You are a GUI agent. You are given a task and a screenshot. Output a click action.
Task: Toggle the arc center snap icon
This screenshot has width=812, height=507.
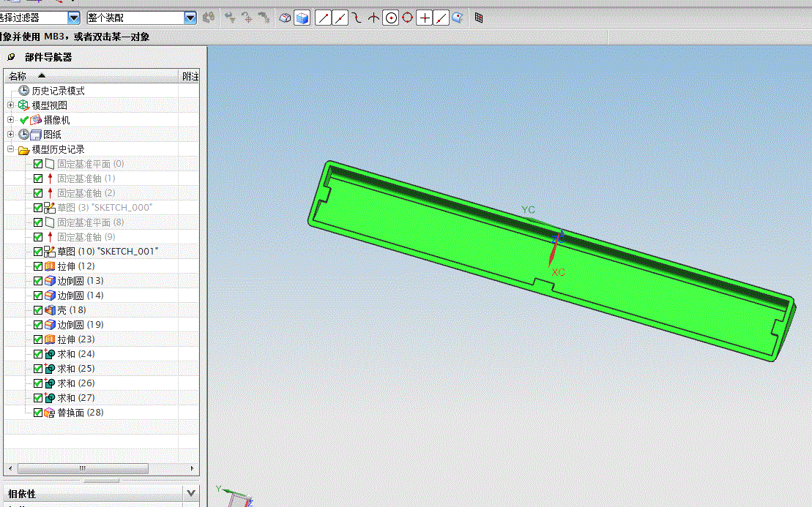coord(391,18)
